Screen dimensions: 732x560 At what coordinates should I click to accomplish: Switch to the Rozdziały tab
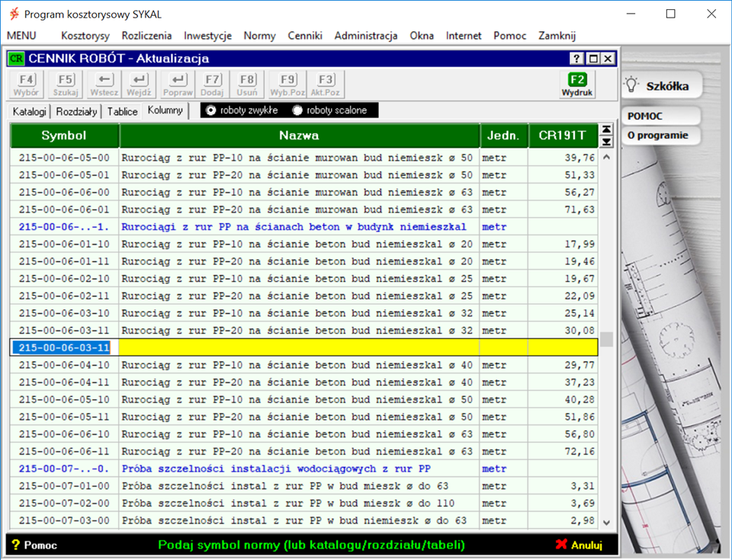point(76,111)
